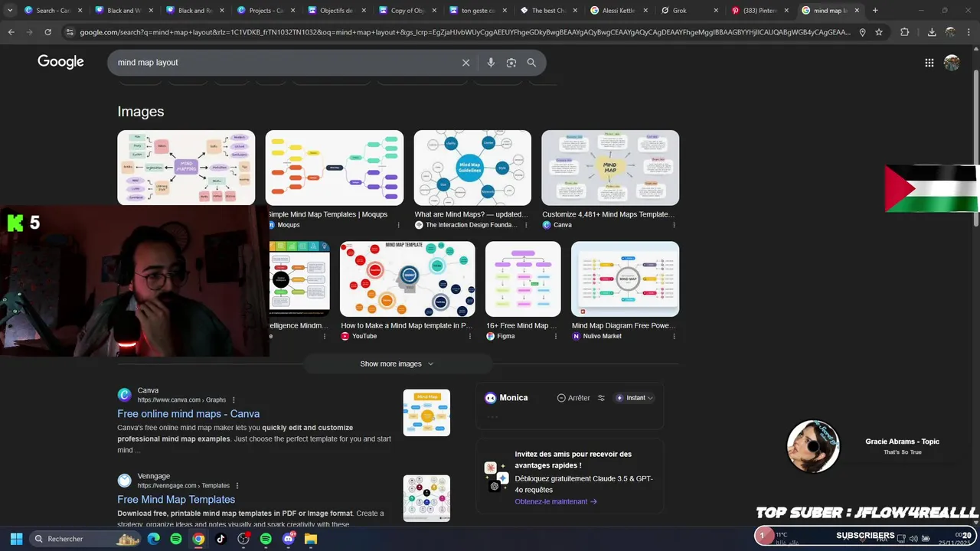Open File Explorer from taskbar
Screen dimensions: 980x551
(x=311, y=539)
